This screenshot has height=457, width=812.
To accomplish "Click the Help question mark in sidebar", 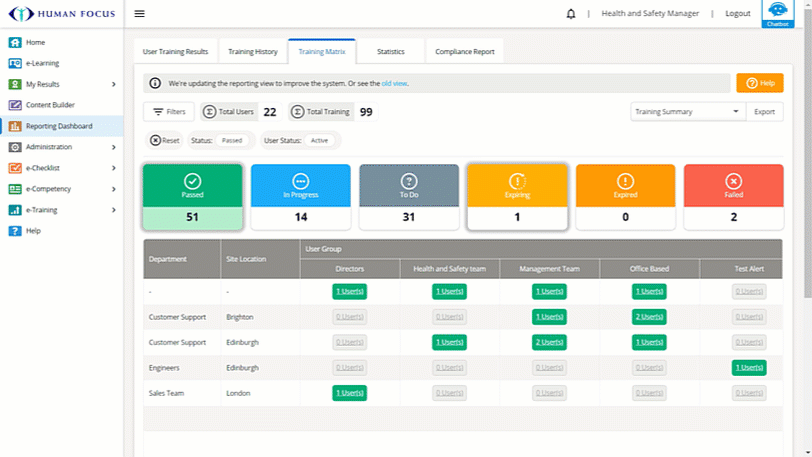I will pyautogui.click(x=15, y=231).
